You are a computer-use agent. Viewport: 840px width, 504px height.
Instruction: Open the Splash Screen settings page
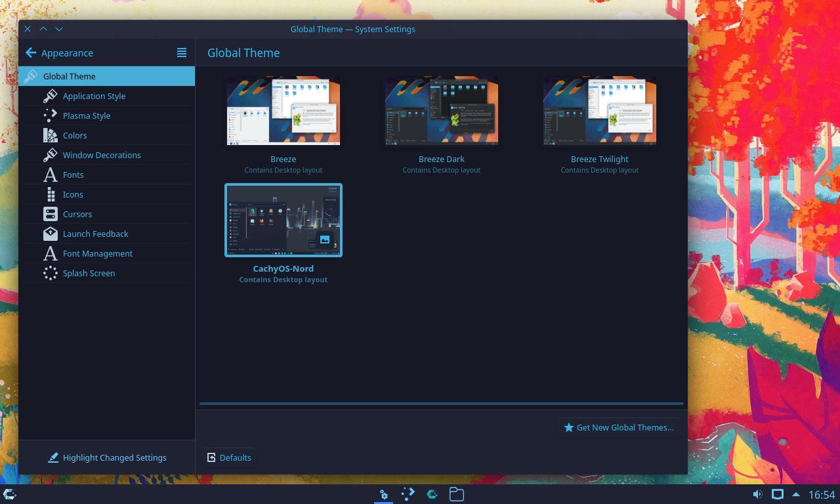click(107, 273)
